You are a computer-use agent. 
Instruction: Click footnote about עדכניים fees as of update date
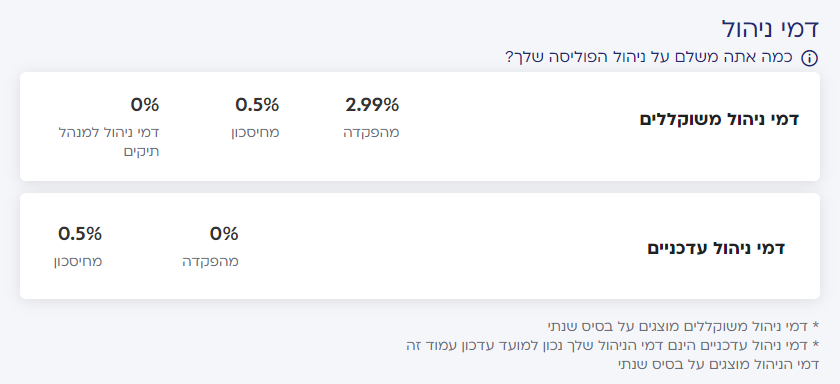pos(613,345)
